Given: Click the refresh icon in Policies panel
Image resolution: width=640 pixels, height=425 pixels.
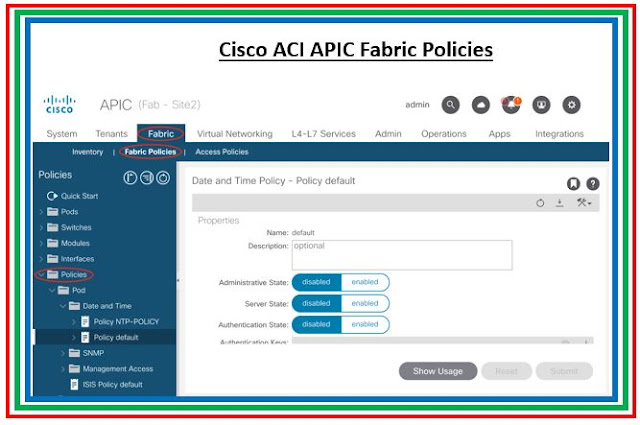Looking at the screenshot, I should (163, 178).
